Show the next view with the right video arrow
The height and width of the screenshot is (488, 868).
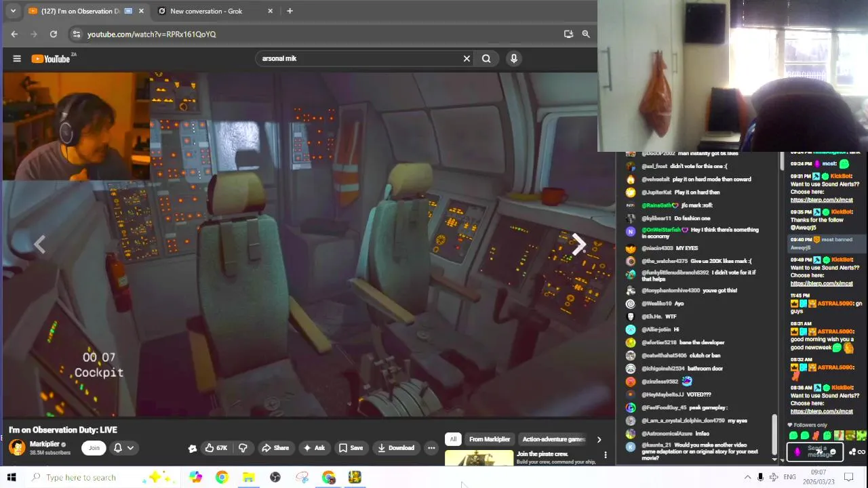[578, 245]
